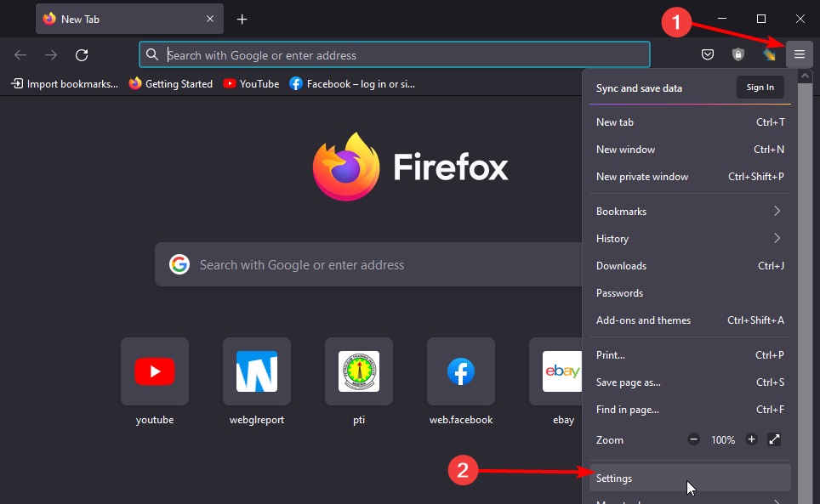Click Import bookmarks in bookmarks toolbar
The width and height of the screenshot is (820, 504).
tap(65, 83)
